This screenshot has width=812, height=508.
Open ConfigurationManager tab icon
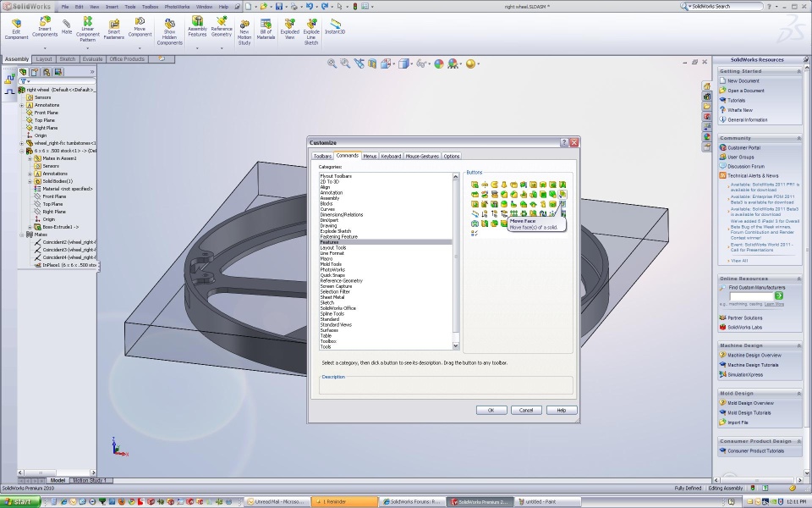tap(47, 72)
